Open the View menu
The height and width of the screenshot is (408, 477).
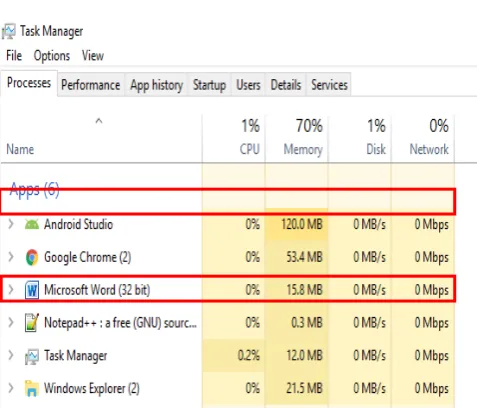[x=93, y=56]
